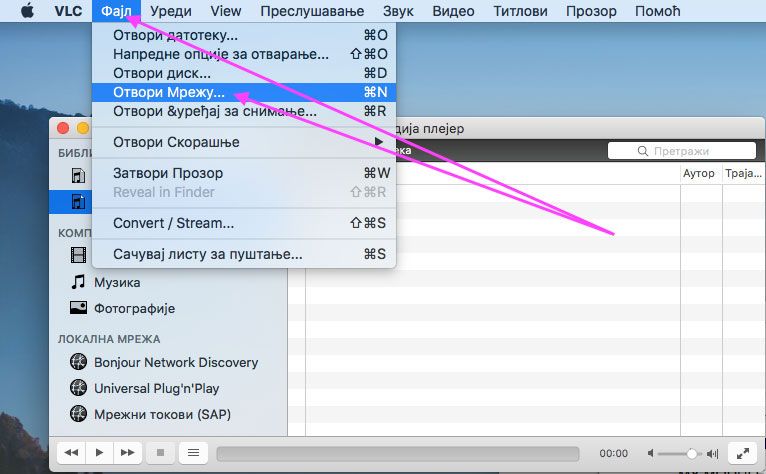
Task: Select the Convert / Stream... menu entry
Action: click(173, 223)
